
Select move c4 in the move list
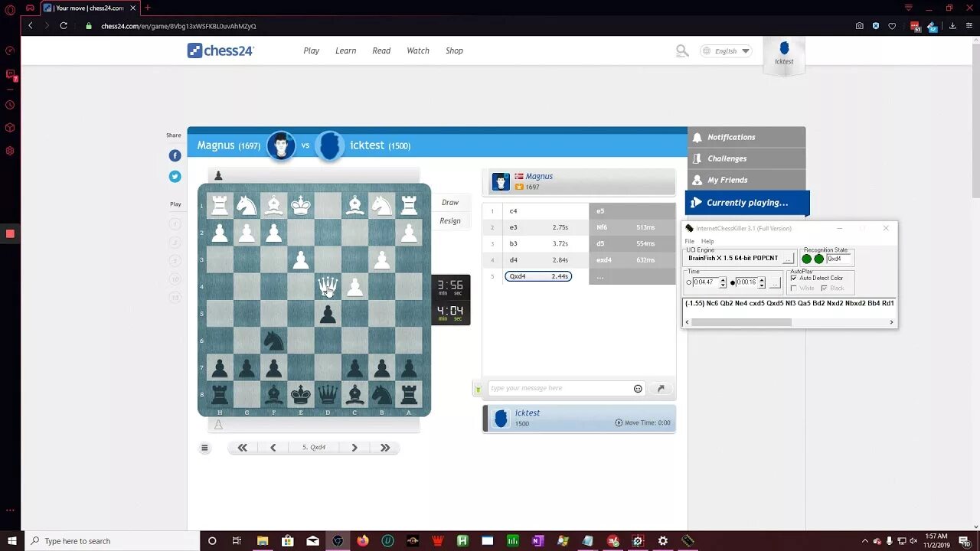tap(513, 211)
